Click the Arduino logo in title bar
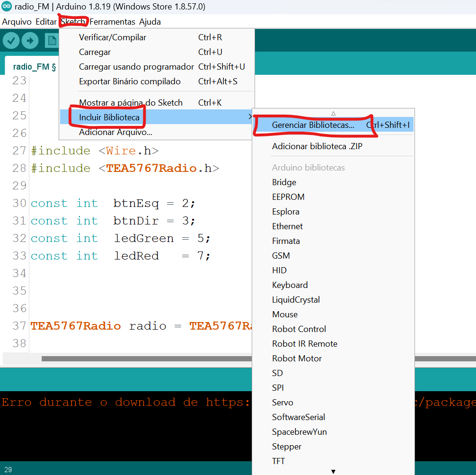Image resolution: width=476 pixels, height=475 pixels. click(x=7, y=6)
